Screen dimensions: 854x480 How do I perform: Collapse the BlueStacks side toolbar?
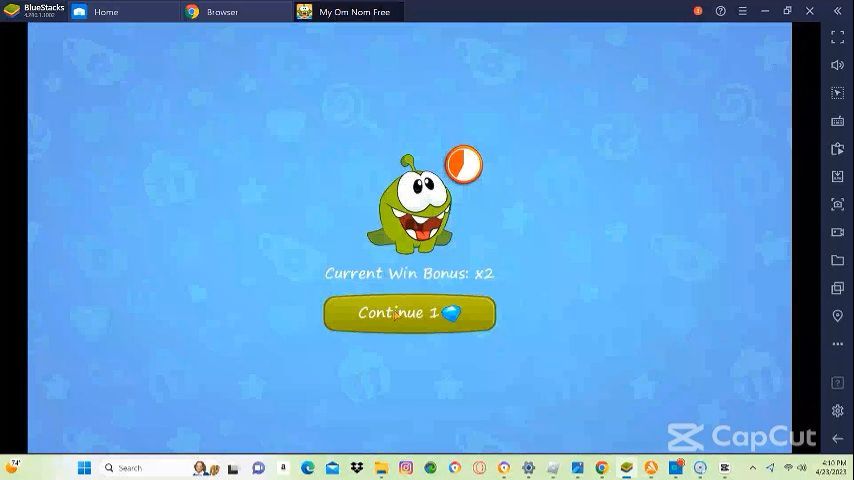(838, 11)
